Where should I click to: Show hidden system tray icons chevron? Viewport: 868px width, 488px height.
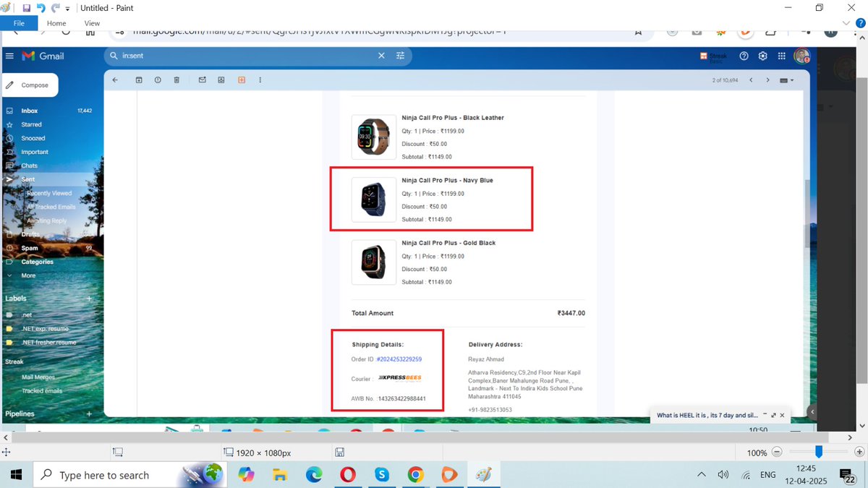(701, 475)
